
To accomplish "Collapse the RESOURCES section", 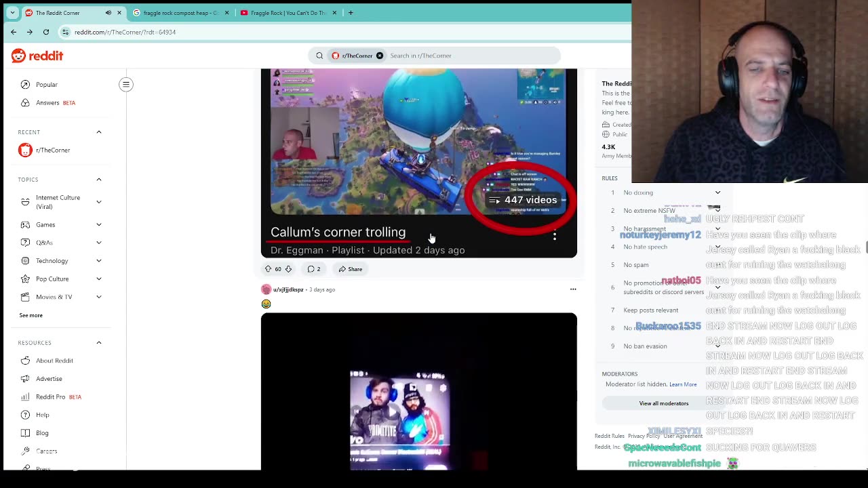I will click(x=99, y=343).
